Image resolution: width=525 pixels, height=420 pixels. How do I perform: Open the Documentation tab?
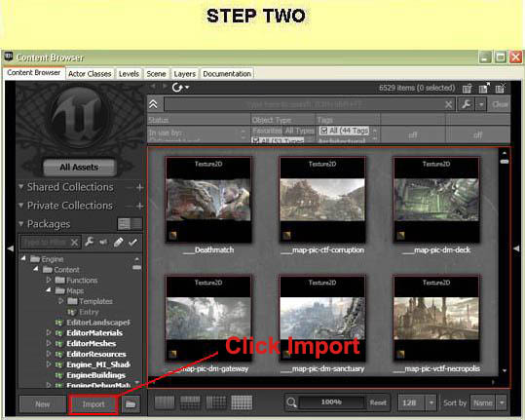[227, 74]
